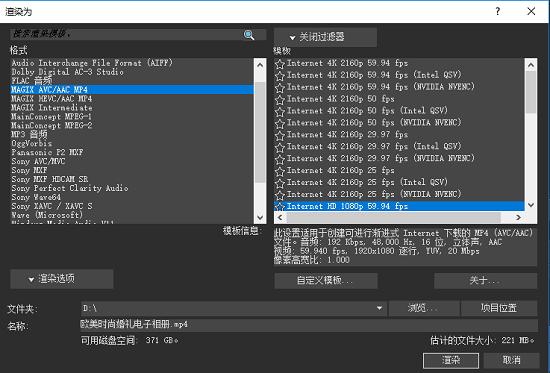The width and height of the screenshot is (550, 373).
Task: Select Audio Interchange File Format (AIFF) format
Action: (132, 63)
